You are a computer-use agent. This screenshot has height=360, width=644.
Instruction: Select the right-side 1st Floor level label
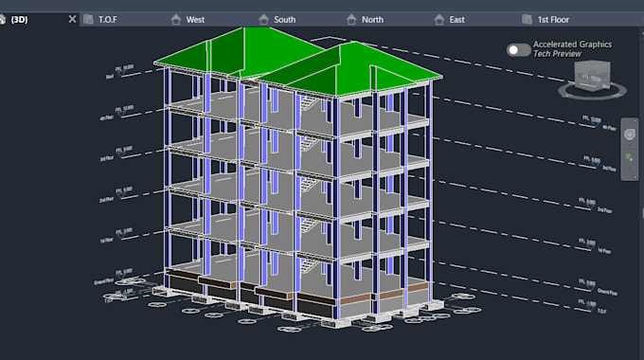[604, 250]
